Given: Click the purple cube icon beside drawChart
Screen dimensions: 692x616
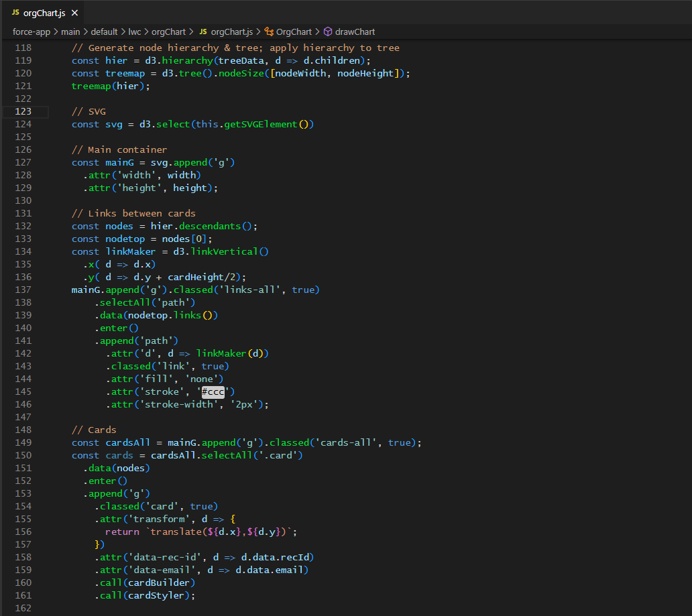Looking at the screenshot, I should coord(327,32).
